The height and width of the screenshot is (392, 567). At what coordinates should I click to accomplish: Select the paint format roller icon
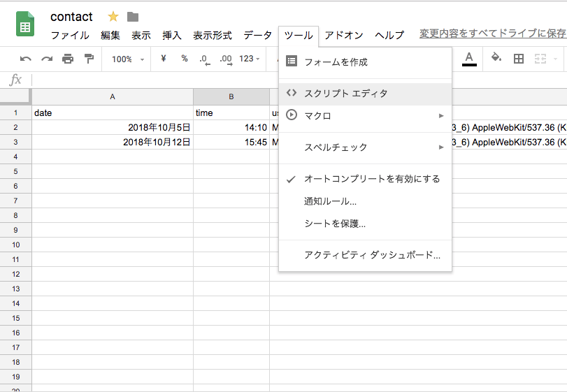point(89,59)
